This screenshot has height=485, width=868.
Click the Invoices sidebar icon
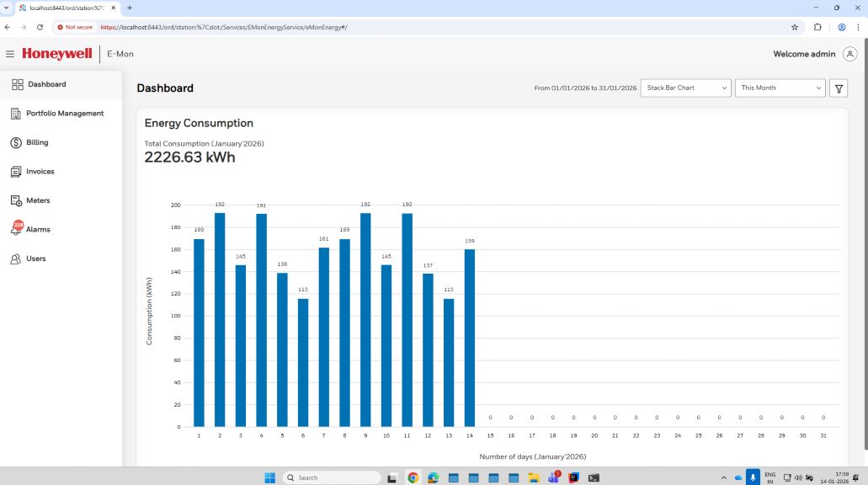coord(16,172)
